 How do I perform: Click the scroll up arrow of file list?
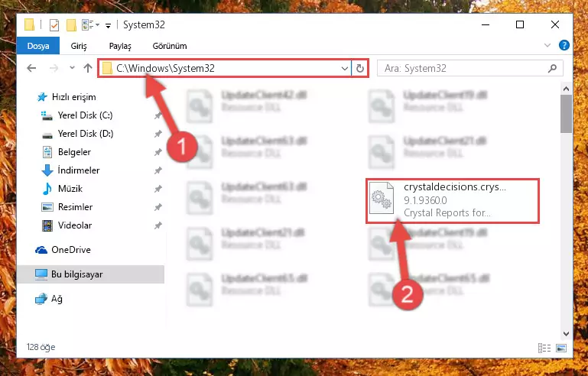[x=567, y=89]
